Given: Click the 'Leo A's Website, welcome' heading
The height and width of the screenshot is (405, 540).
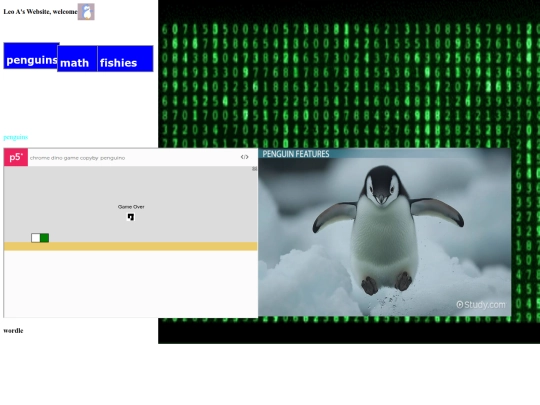Looking at the screenshot, I should click(40, 12).
